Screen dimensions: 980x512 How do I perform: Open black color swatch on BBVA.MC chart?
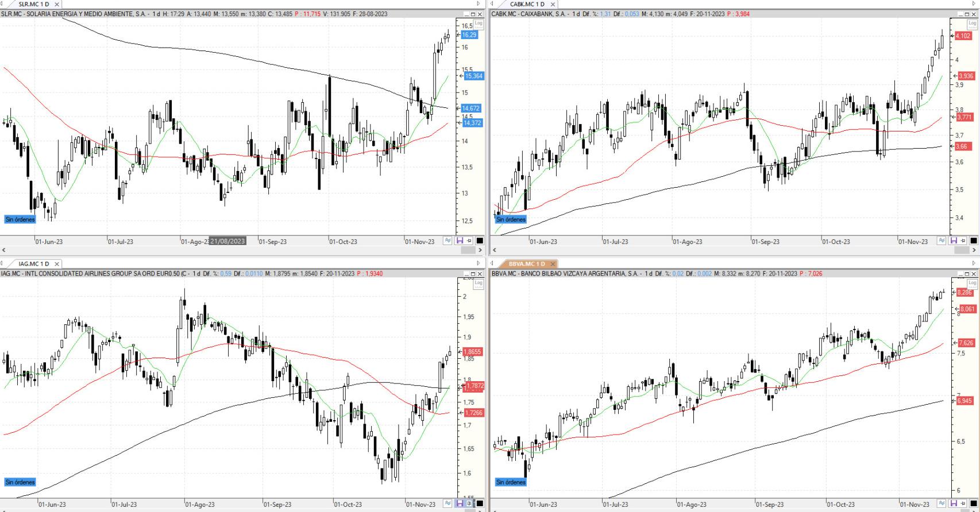(x=974, y=503)
